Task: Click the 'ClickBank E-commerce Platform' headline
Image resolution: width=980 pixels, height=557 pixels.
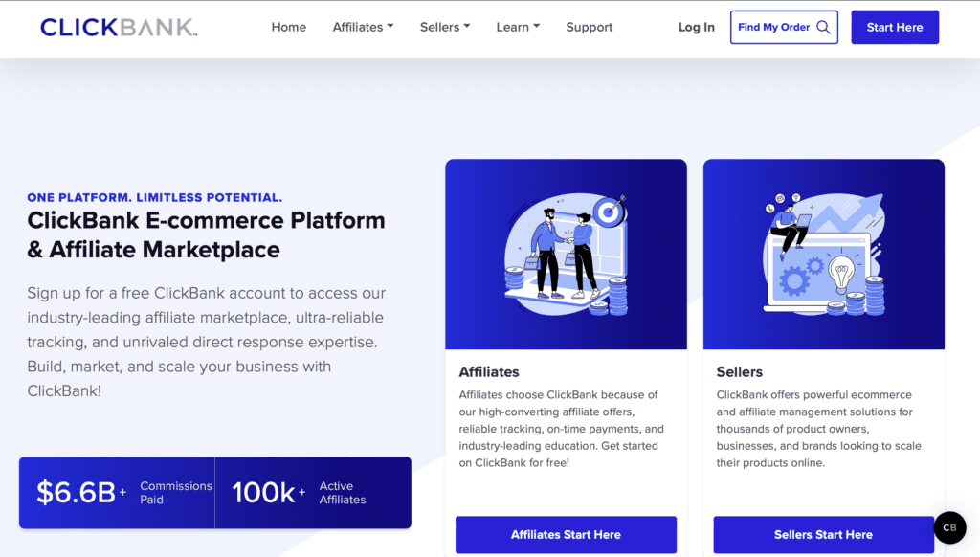Action: 206,235
